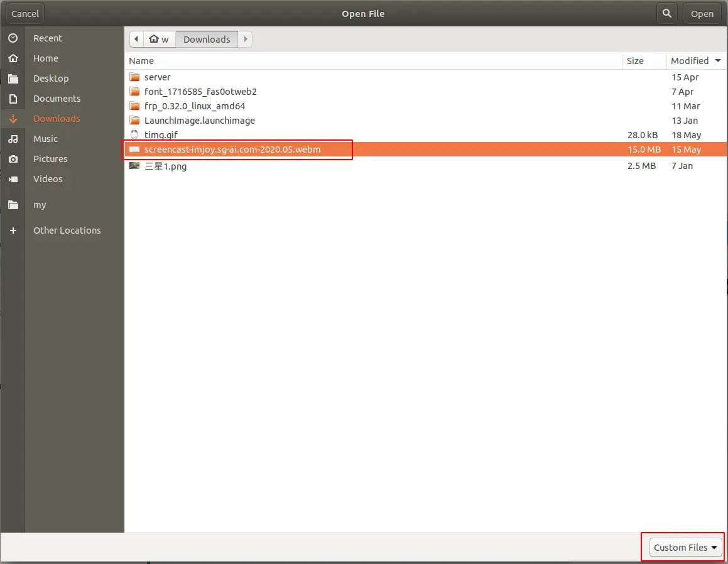Click the '15 May' modified date

tap(686, 149)
